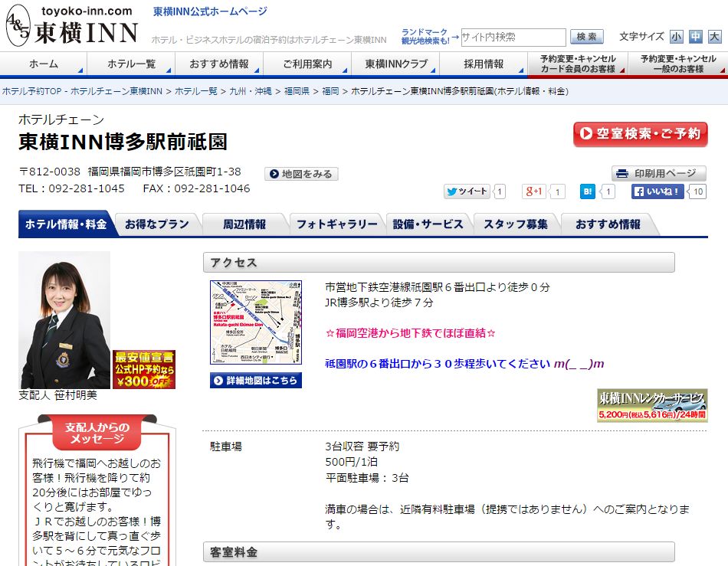Open the ご利用案内 navigation menu
The height and width of the screenshot is (566, 728).
coord(307,64)
